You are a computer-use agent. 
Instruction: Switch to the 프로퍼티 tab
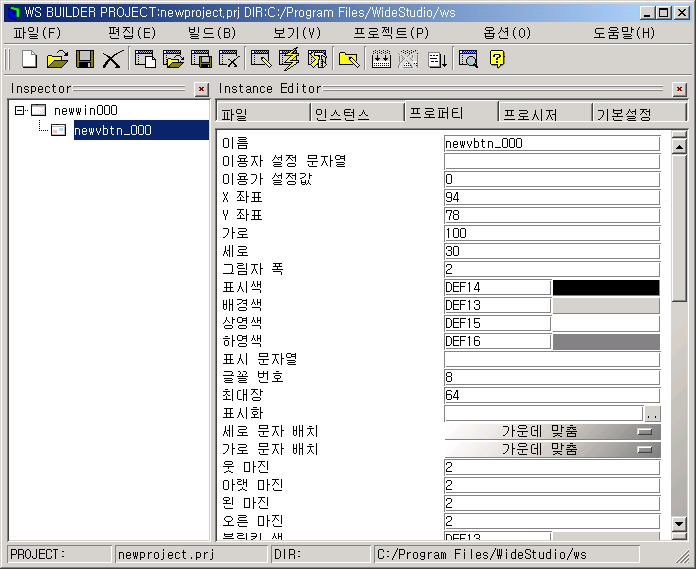tap(451, 112)
